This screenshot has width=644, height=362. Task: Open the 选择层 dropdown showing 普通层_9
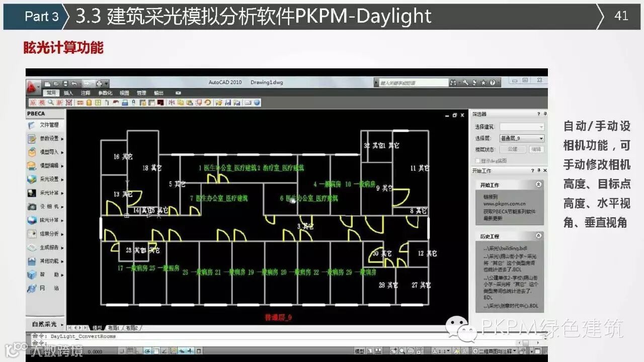click(522, 138)
